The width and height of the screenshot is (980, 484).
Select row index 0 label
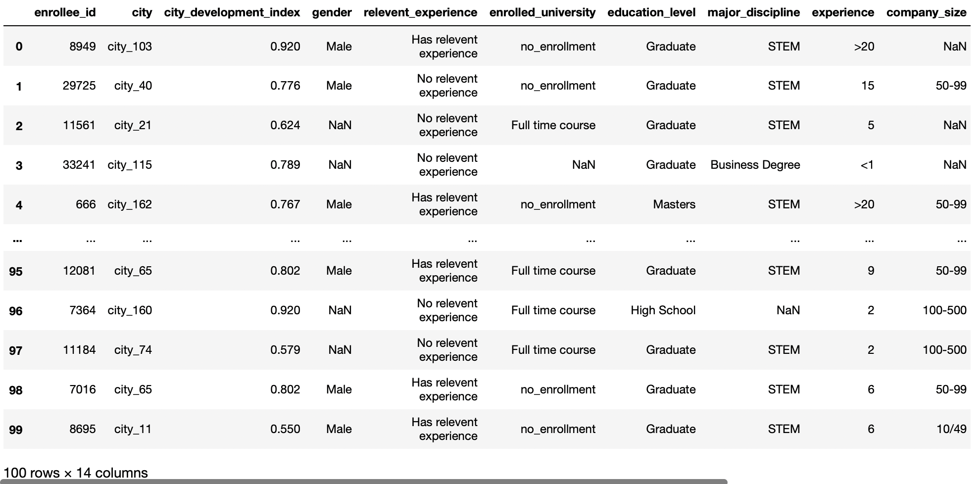19,47
